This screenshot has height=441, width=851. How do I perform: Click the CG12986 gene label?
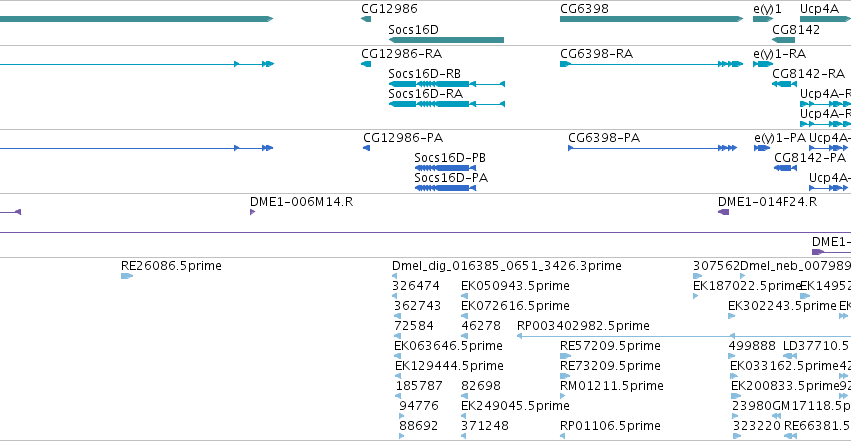pos(389,9)
